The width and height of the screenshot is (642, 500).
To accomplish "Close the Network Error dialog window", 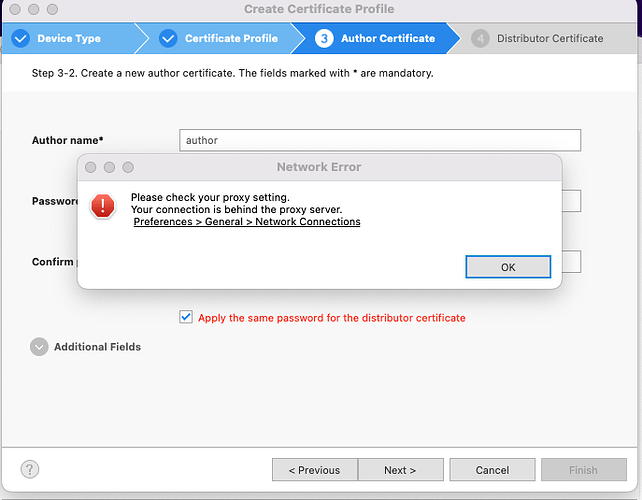I will point(90,167).
